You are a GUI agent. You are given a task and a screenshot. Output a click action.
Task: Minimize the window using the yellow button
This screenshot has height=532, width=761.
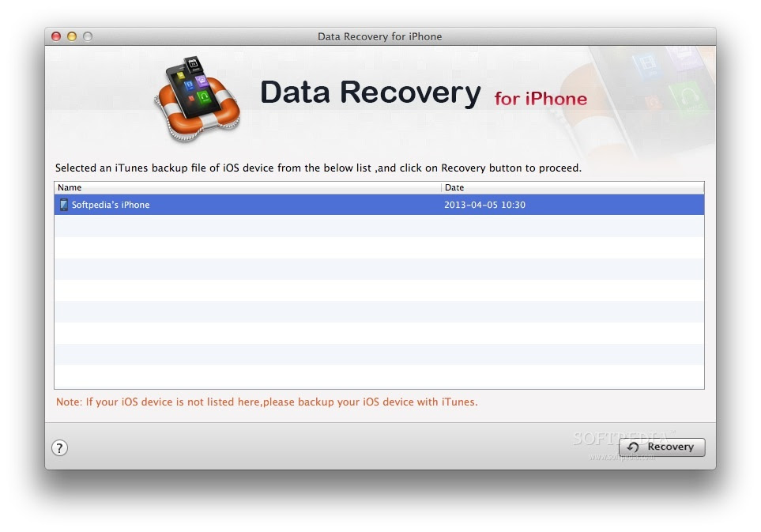tap(72, 36)
